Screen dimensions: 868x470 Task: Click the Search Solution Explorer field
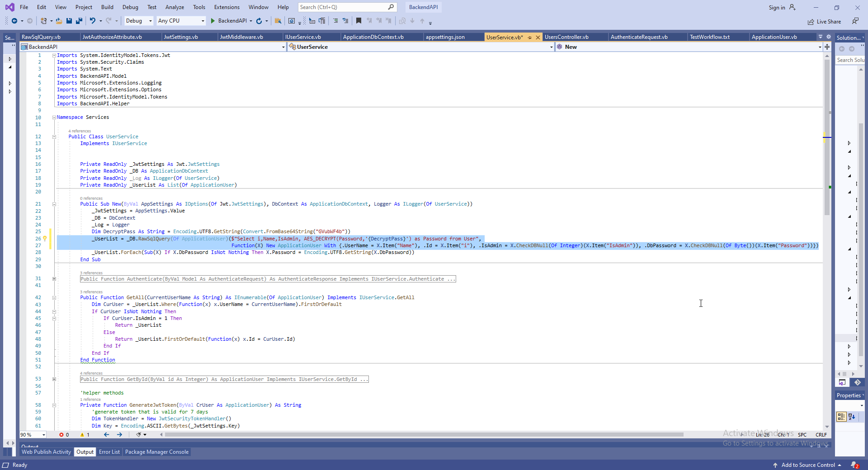[x=850, y=60]
